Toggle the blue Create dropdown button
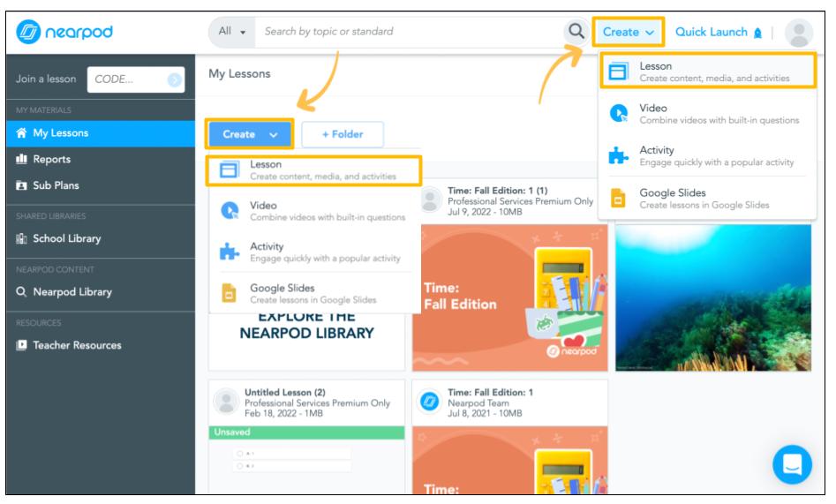 point(250,134)
